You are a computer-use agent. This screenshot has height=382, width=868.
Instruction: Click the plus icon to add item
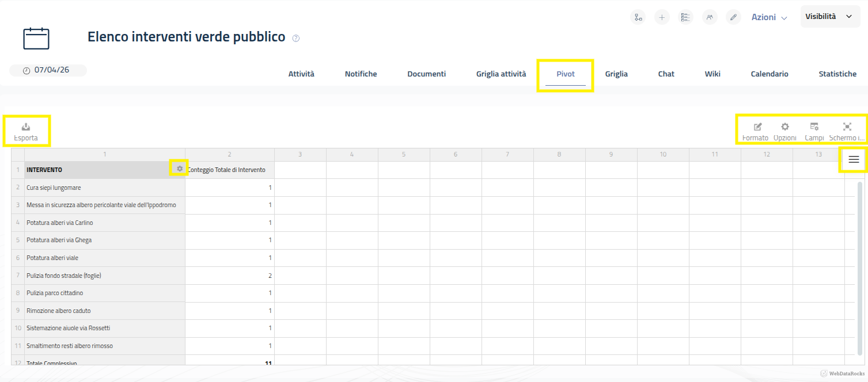coord(662,17)
